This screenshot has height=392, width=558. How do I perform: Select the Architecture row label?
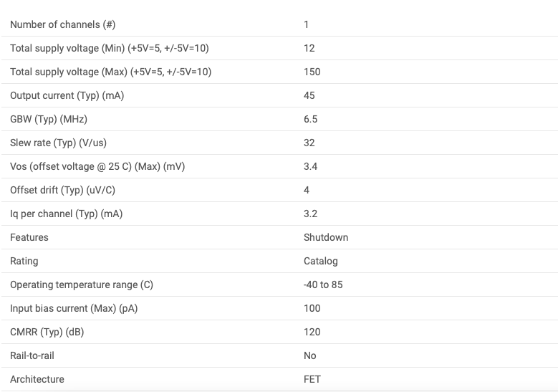pos(37,379)
